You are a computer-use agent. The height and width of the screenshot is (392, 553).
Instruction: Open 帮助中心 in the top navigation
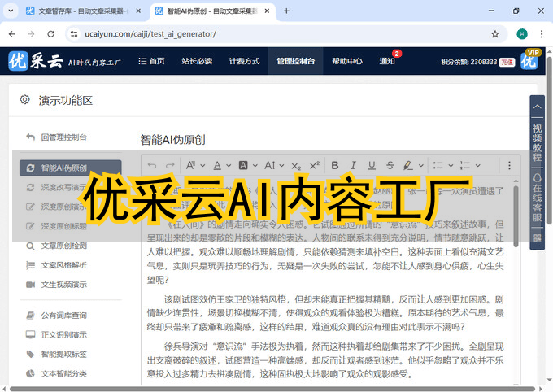click(347, 61)
